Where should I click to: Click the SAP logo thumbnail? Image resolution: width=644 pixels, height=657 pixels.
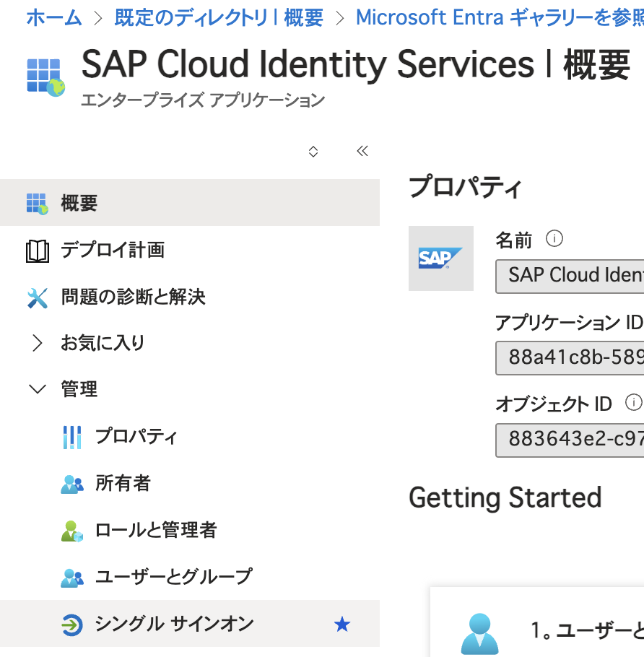pyautogui.click(x=440, y=258)
